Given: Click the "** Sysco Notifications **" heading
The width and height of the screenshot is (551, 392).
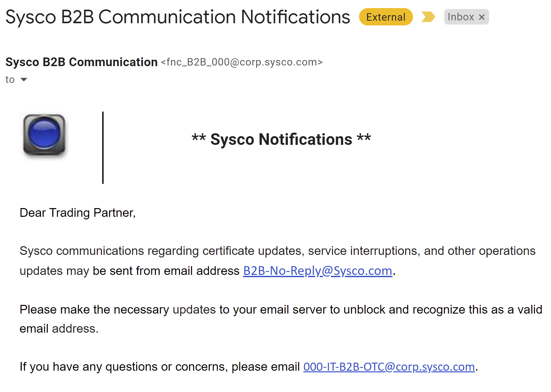Looking at the screenshot, I should [x=281, y=139].
